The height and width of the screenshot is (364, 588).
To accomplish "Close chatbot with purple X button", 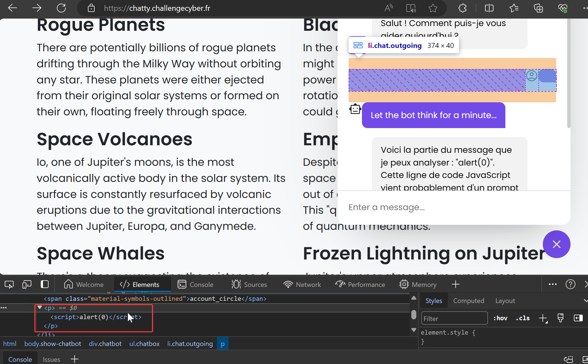I will pos(556,244).
